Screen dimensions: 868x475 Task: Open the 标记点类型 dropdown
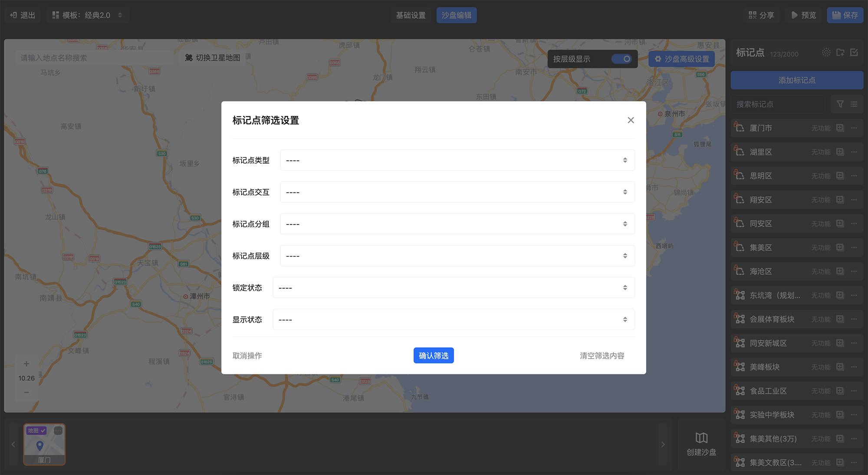(457, 160)
